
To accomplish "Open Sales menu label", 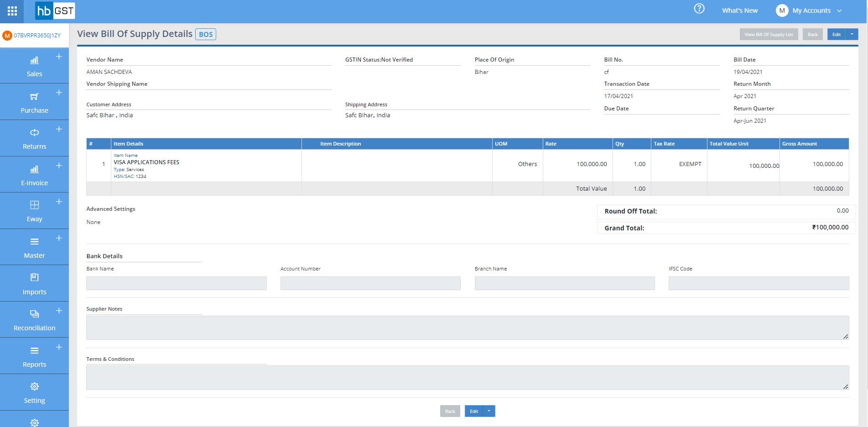I will click(x=34, y=74).
